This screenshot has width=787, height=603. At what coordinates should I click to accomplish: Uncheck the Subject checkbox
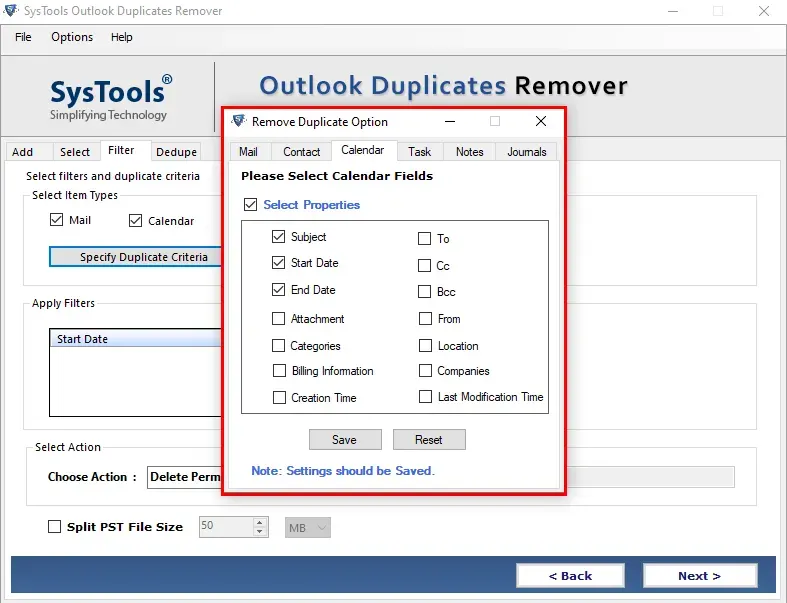click(278, 236)
